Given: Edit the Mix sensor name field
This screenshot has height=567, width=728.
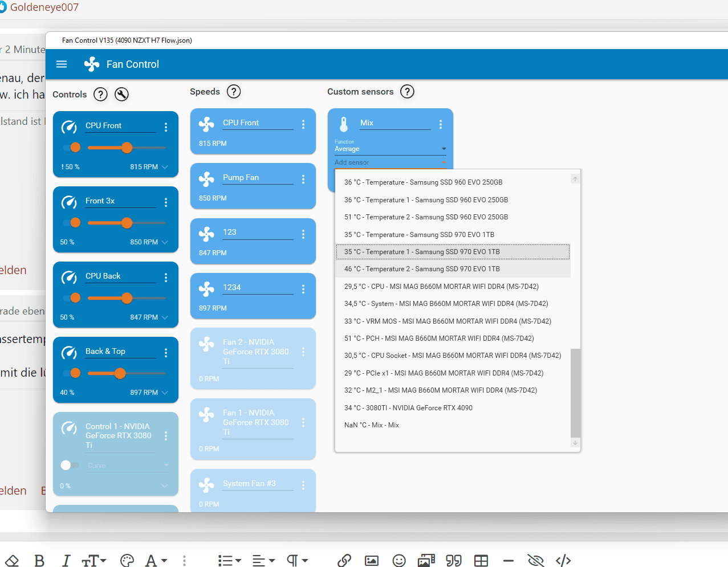Looking at the screenshot, I should coord(395,123).
